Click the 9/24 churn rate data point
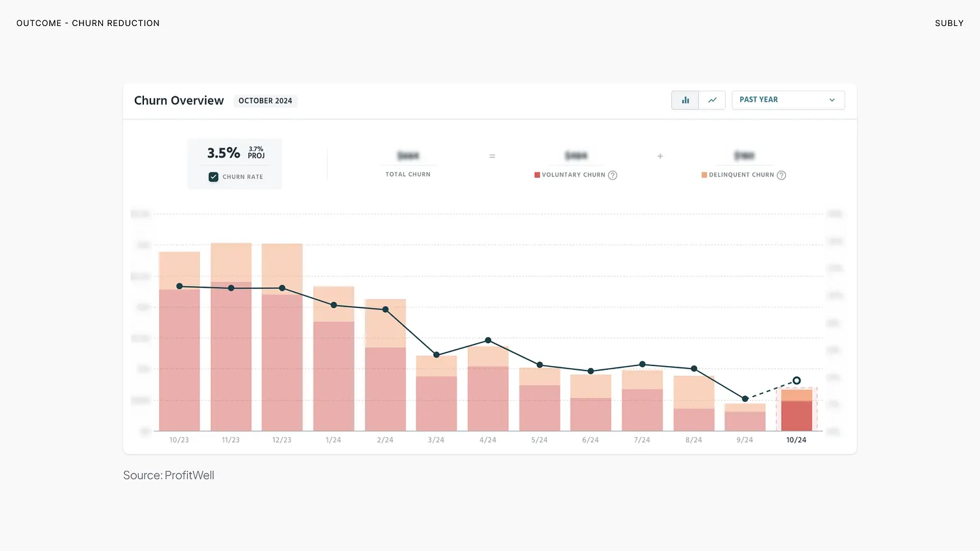The height and width of the screenshot is (551, 980). pos(745,399)
